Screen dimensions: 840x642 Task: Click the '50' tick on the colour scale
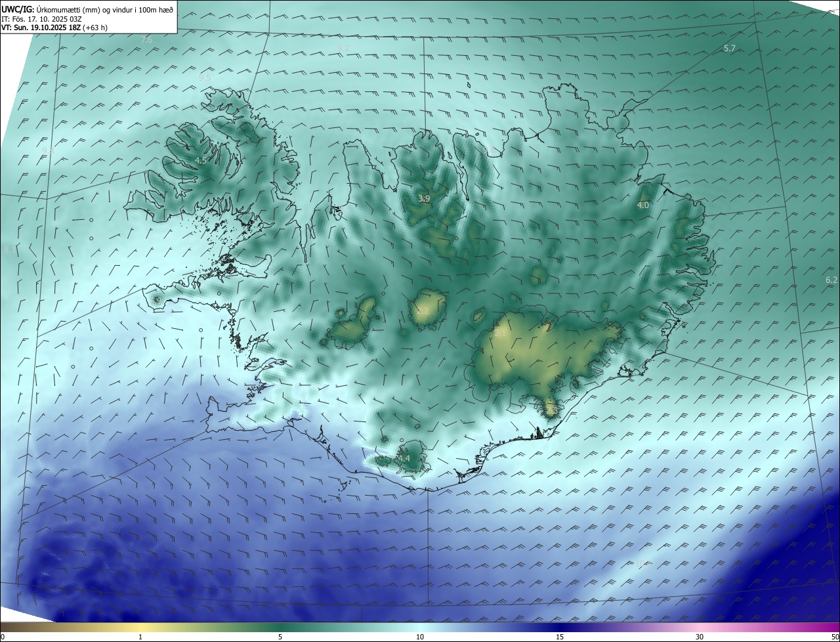pyautogui.click(x=835, y=637)
